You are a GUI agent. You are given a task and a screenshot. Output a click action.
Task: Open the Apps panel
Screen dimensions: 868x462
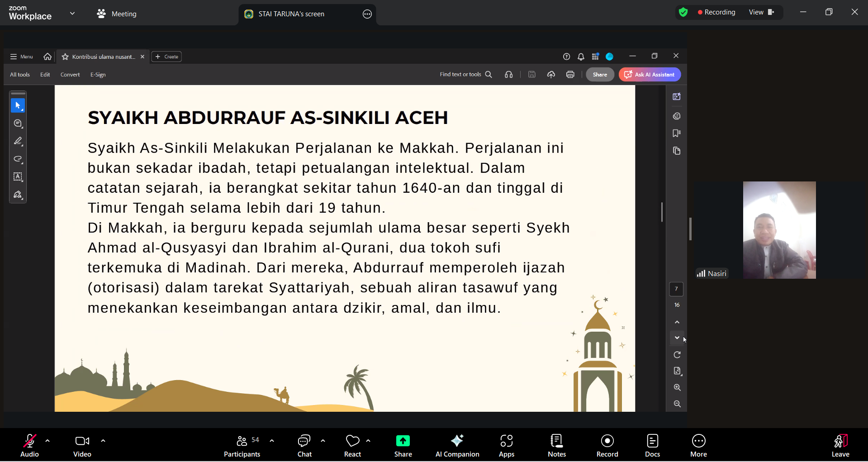tap(506, 445)
